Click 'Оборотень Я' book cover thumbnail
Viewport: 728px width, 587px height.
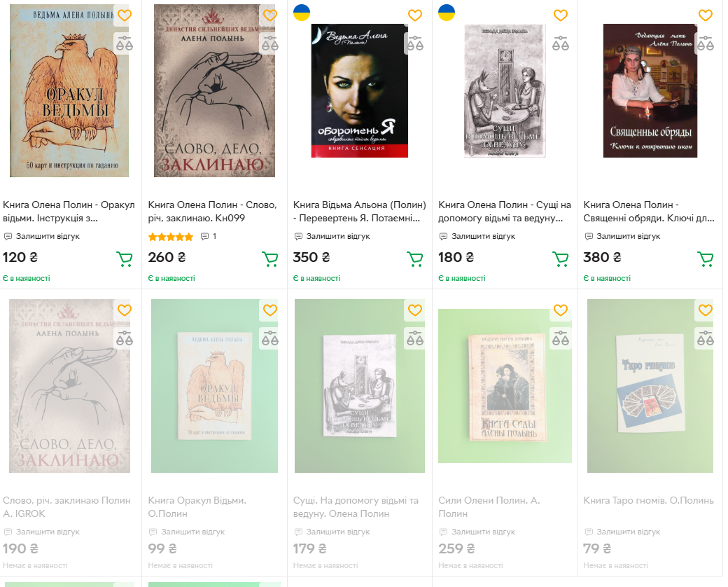coord(359,90)
